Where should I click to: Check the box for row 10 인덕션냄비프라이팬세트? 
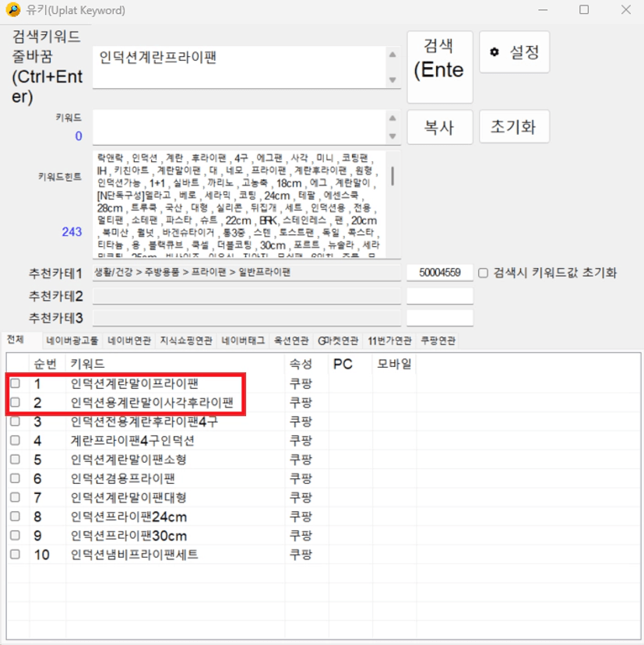[x=16, y=555]
